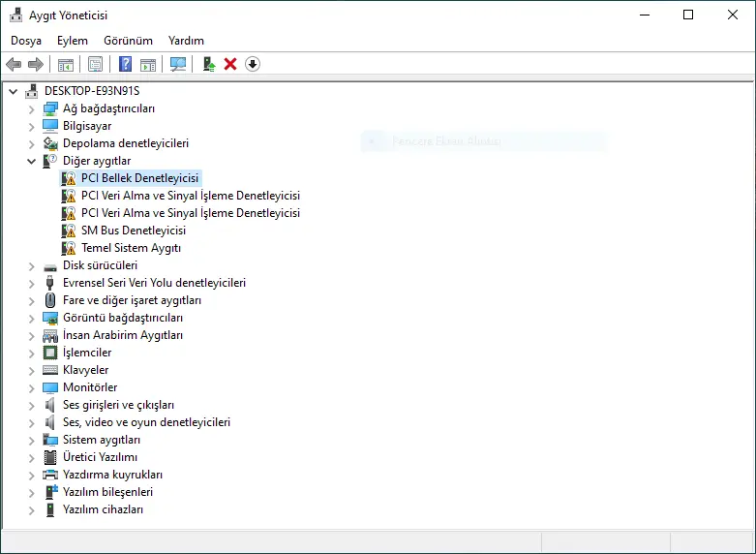Screen dimensions: 756x554
Task: Click the Temel Sistem Aygıtı warning icon
Action: [x=69, y=248]
